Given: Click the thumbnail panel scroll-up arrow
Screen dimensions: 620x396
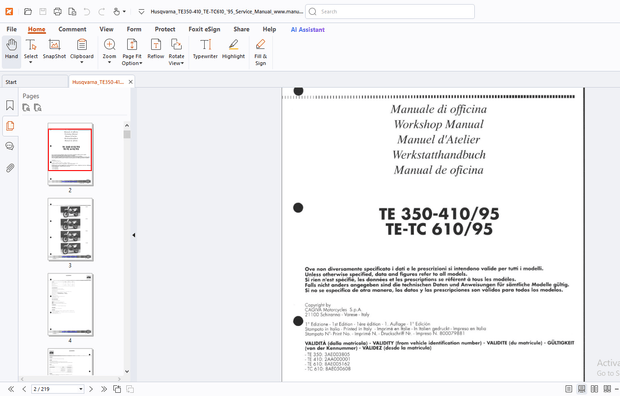Looking at the screenshot, I should pyautogui.click(x=127, y=125).
